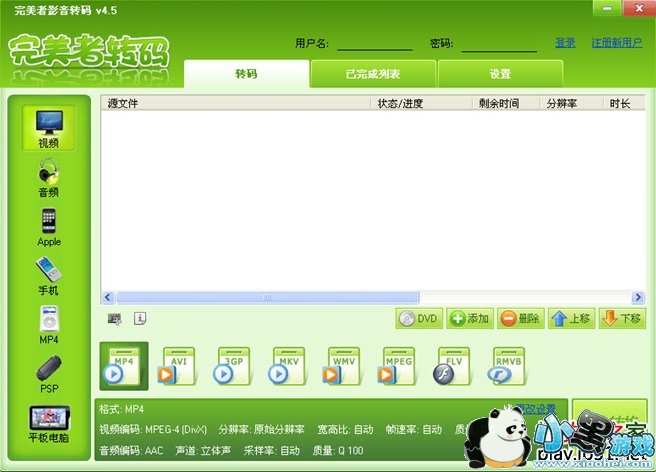Select the 音频 audio category icon

(49, 178)
